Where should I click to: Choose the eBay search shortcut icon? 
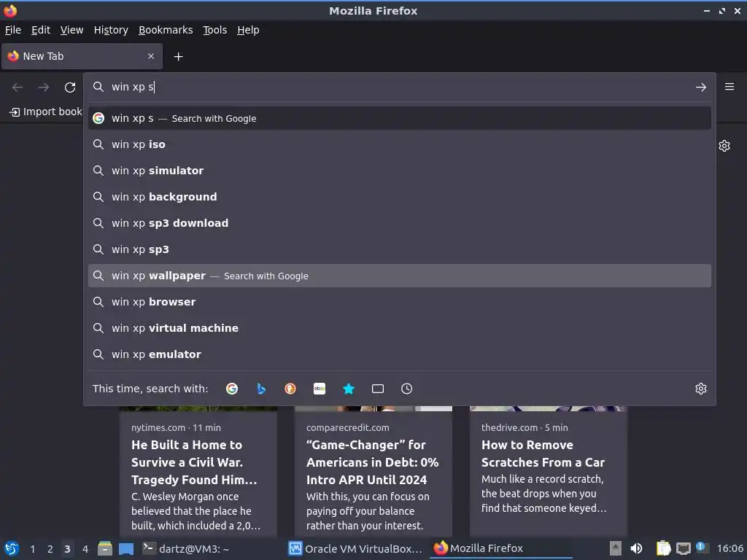[320, 389]
